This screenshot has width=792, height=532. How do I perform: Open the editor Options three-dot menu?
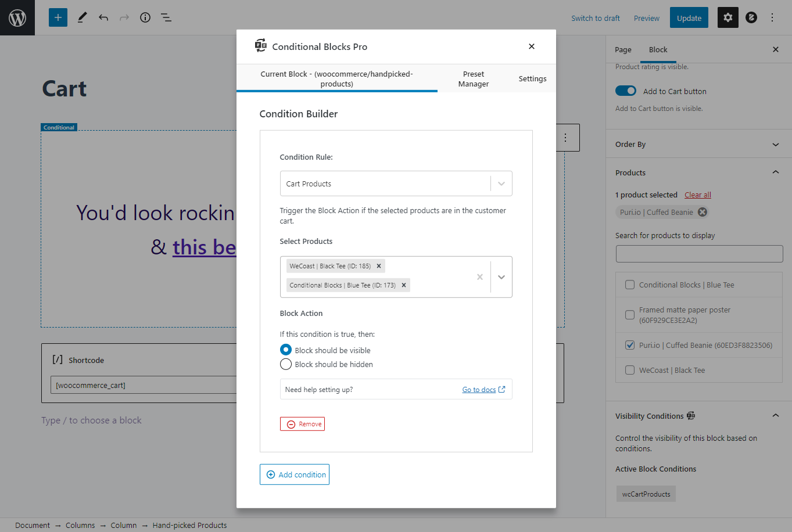[x=772, y=17]
